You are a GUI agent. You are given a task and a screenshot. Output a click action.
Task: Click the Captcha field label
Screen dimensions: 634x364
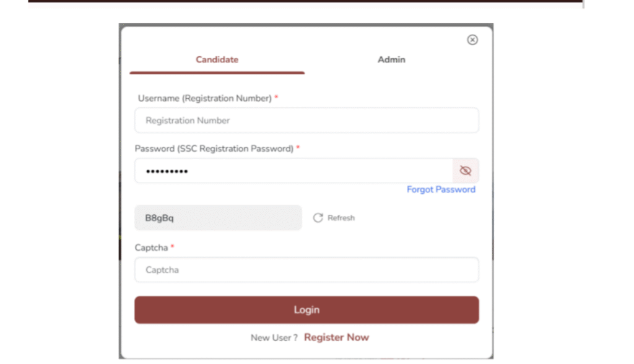(151, 248)
